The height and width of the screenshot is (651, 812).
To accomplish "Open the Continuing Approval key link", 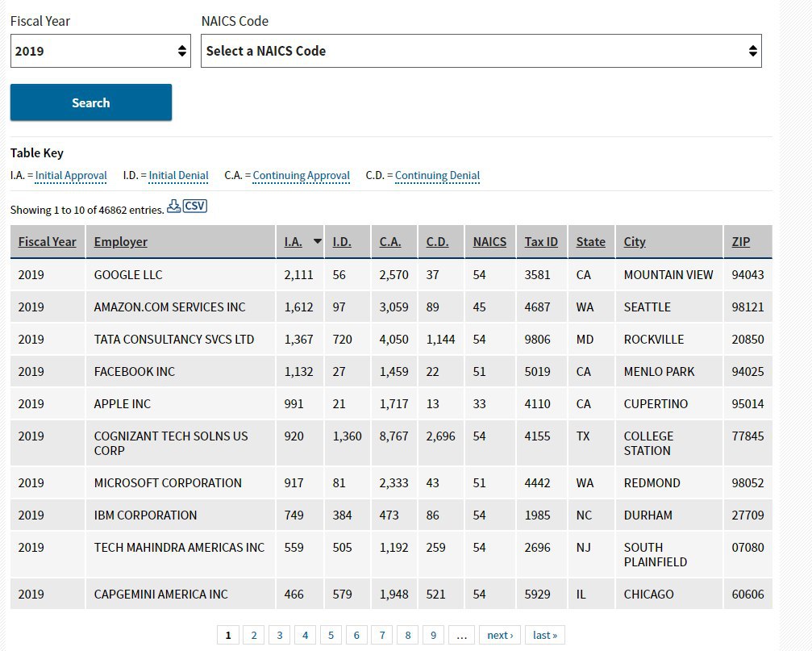I will point(302,176).
